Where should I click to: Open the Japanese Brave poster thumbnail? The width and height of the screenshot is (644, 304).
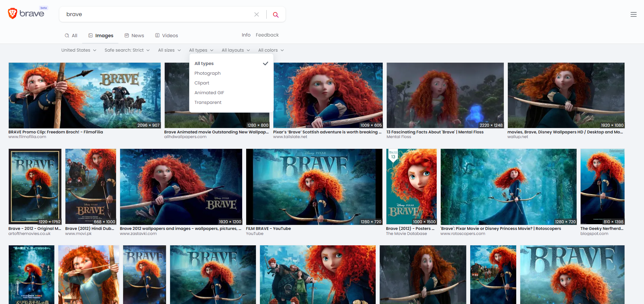[32, 275]
